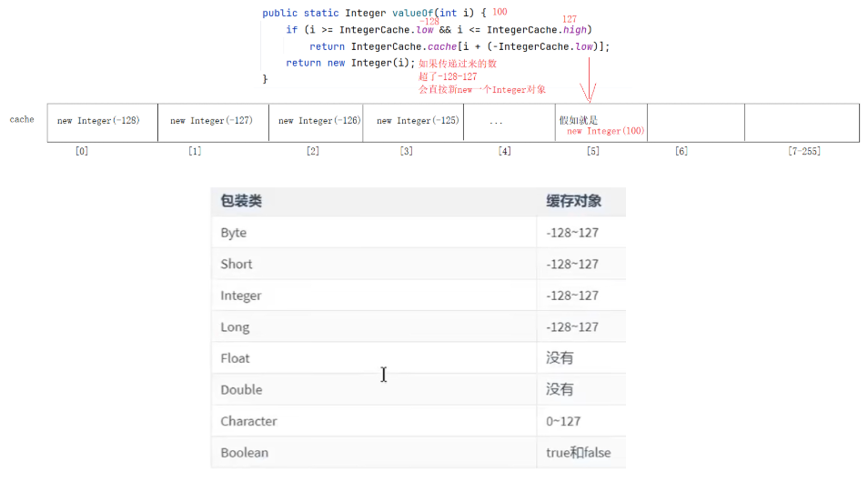Click the '0~127' value for Character

[x=563, y=421]
